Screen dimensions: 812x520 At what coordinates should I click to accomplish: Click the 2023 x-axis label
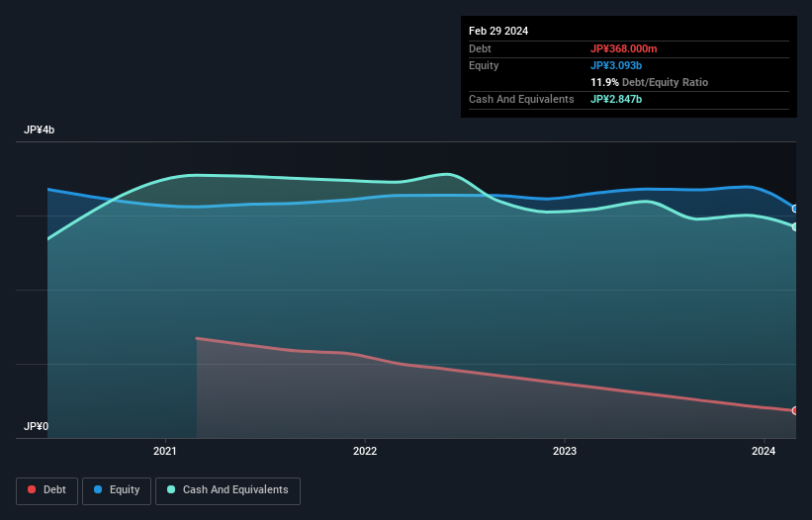[x=565, y=451]
